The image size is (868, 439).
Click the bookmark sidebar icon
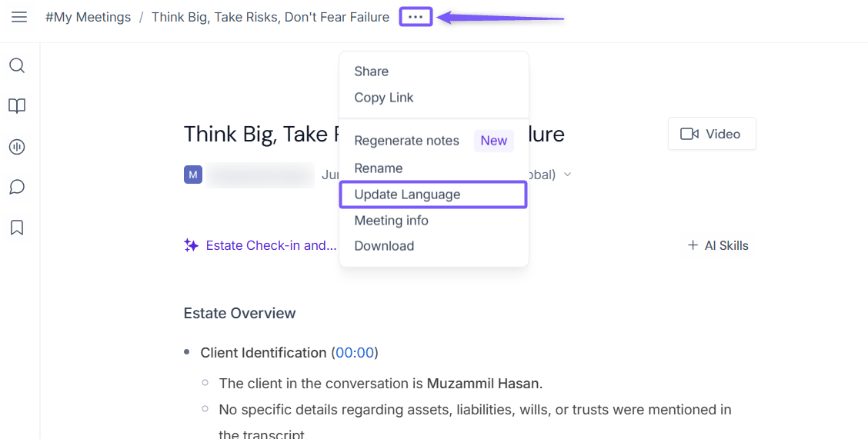tap(17, 228)
